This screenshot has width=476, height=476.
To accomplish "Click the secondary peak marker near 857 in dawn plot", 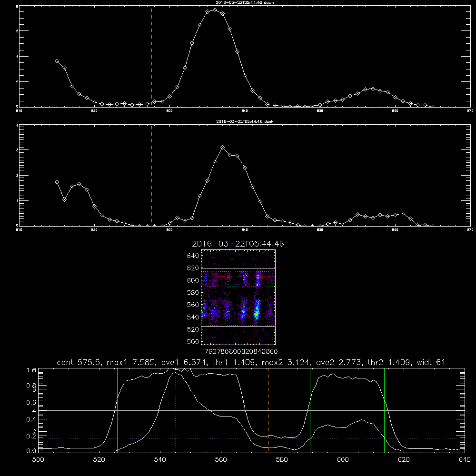I will pos(373,89).
